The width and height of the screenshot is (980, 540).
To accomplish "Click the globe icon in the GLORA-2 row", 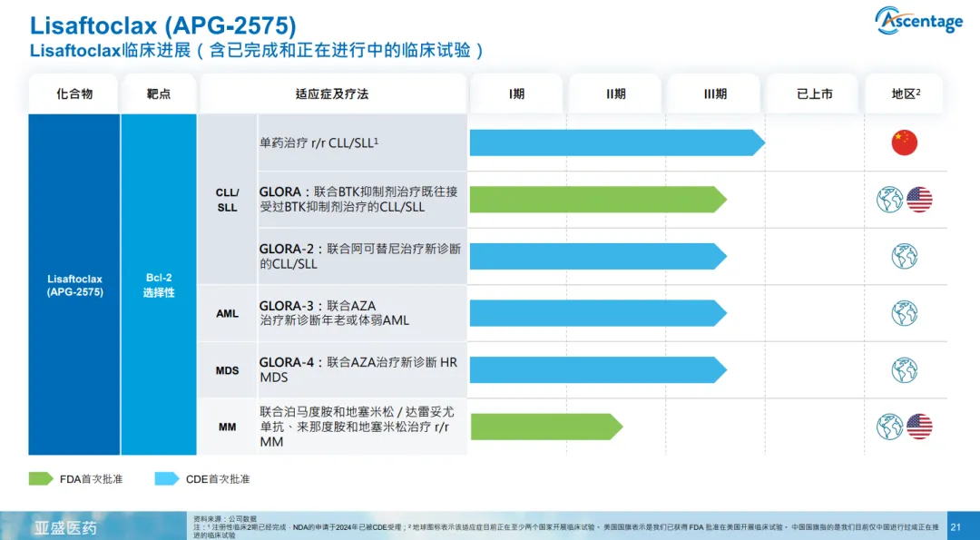I will (x=905, y=256).
